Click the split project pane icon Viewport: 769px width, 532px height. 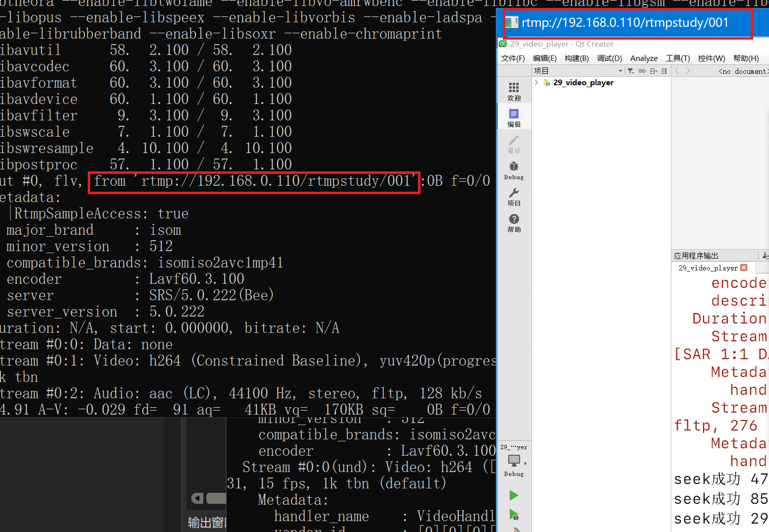(653, 71)
